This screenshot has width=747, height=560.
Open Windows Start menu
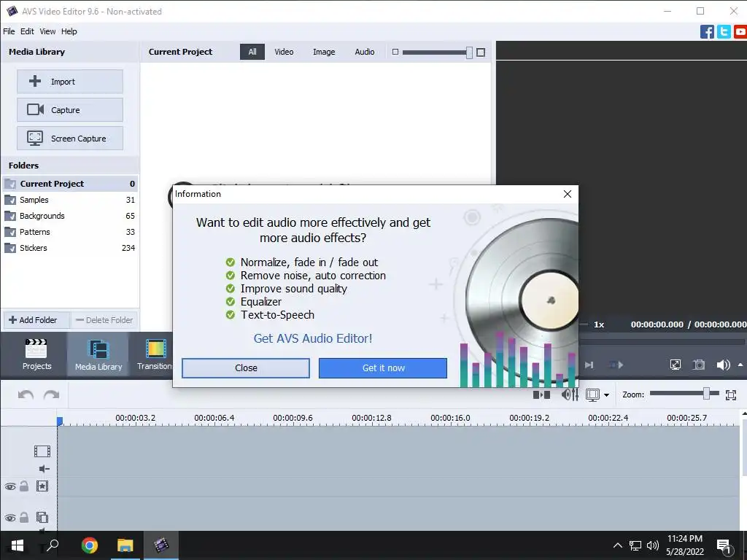[x=18, y=545]
